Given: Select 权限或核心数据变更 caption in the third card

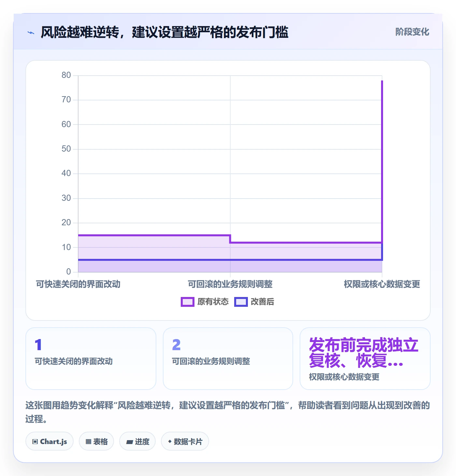Looking at the screenshot, I should [344, 377].
